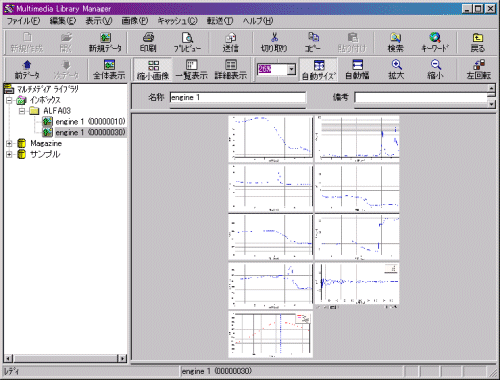Toggle 自動サイズ auto size mode
Screen dimensions: 500x380
(x=319, y=70)
